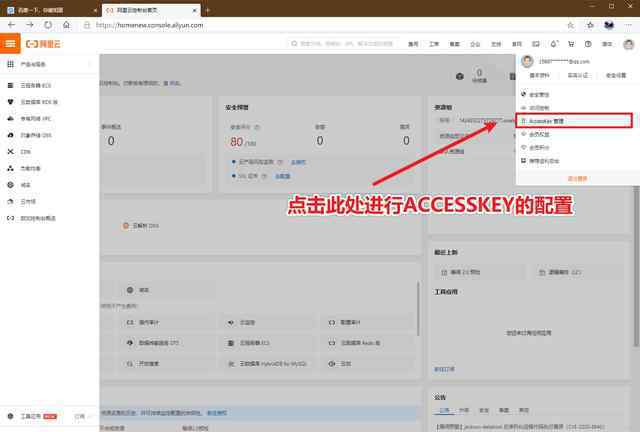
Task: Click the security score 80 value
Action: pyautogui.click(x=237, y=141)
